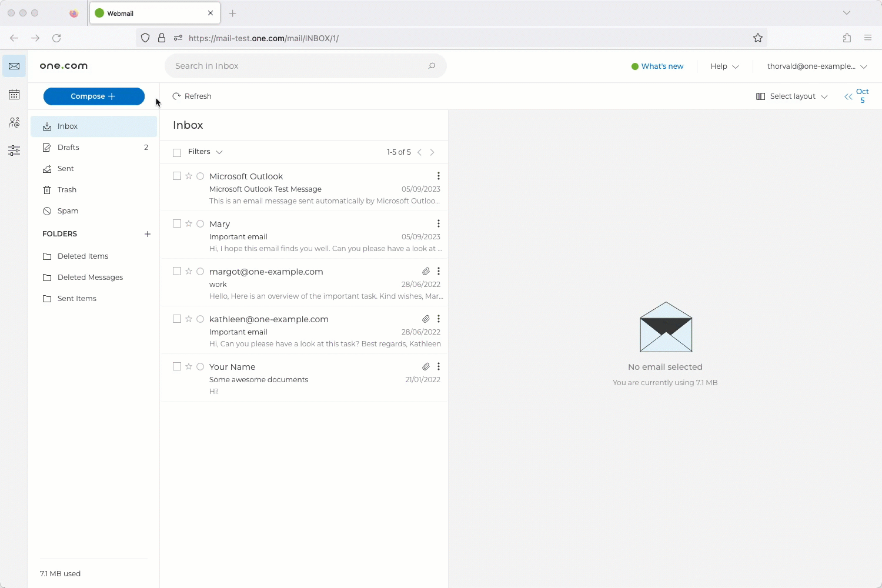Screen dimensions: 882x588
Task: Star the email from Mary
Action: point(189,223)
